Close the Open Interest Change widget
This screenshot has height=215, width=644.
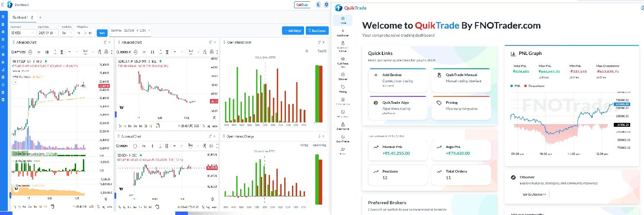coord(324,136)
